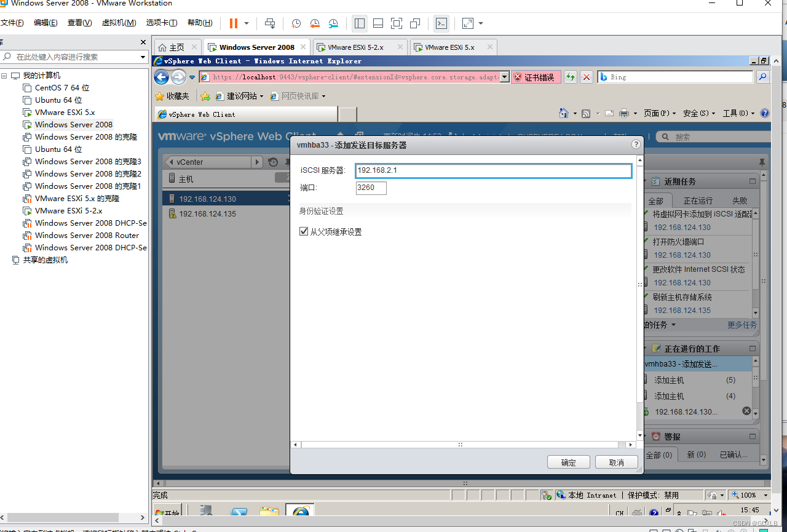Click the IE back navigation button
The image size is (787, 532).
pyautogui.click(x=161, y=77)
